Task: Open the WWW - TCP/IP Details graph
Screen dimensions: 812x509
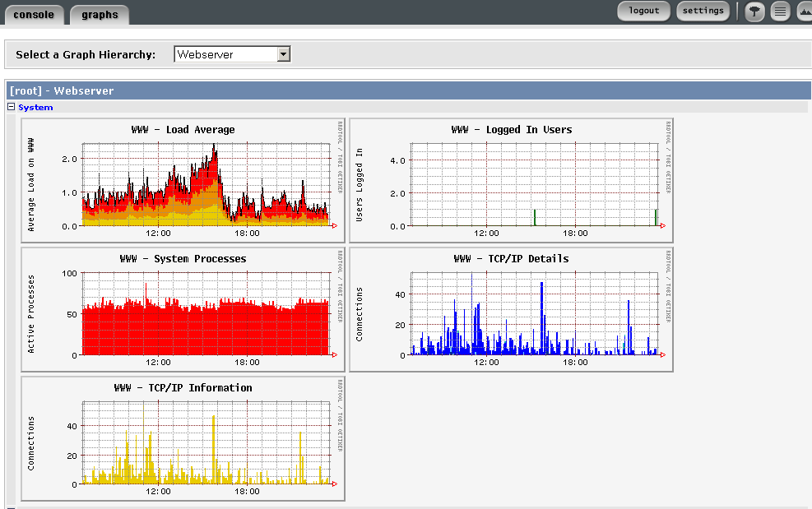Action: (511, 309)
